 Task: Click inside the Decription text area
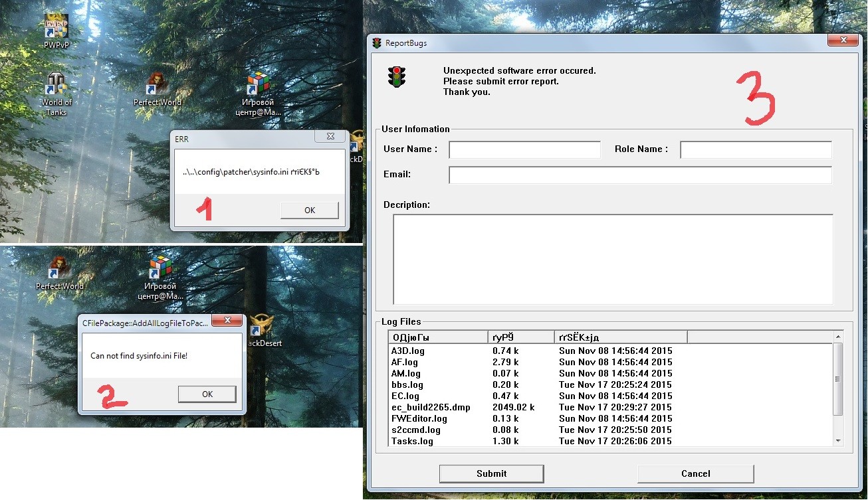point(613,259)
